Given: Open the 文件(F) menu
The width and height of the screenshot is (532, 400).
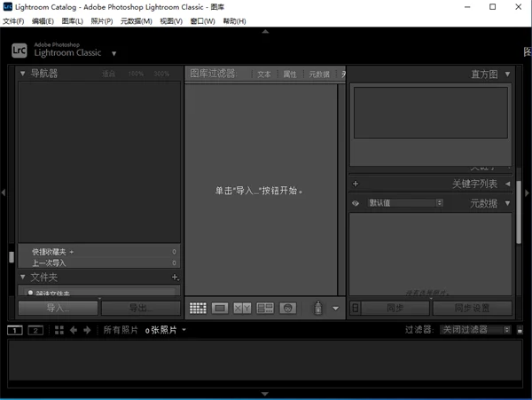Looking at the screenshot, I should (x=13, y=21).
